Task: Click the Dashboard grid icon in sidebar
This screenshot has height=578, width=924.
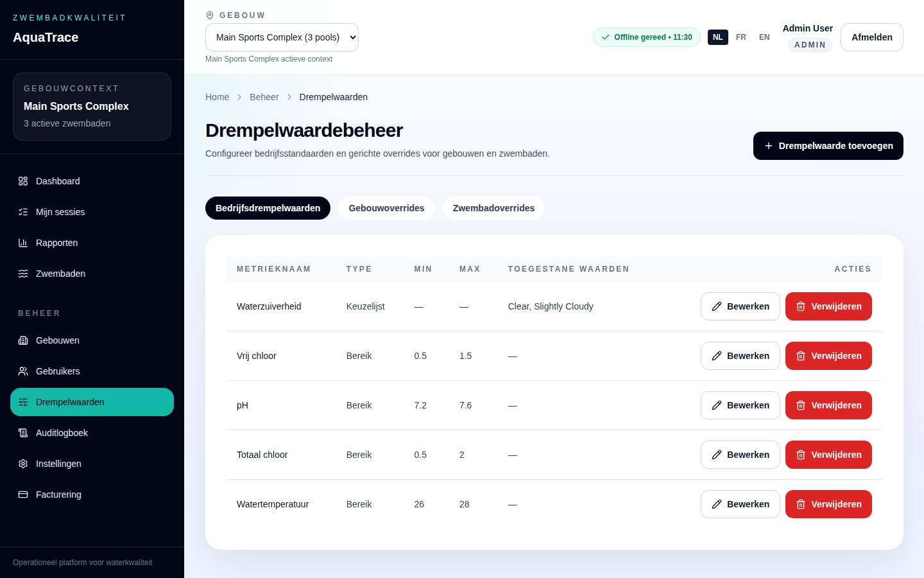Action: point(23,181)
